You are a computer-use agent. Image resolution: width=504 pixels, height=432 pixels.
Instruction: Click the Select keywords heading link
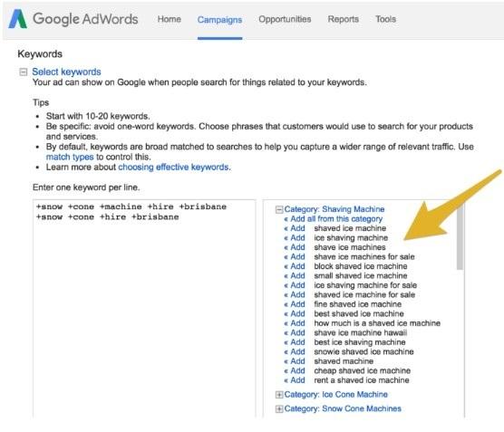pos(66,72)
